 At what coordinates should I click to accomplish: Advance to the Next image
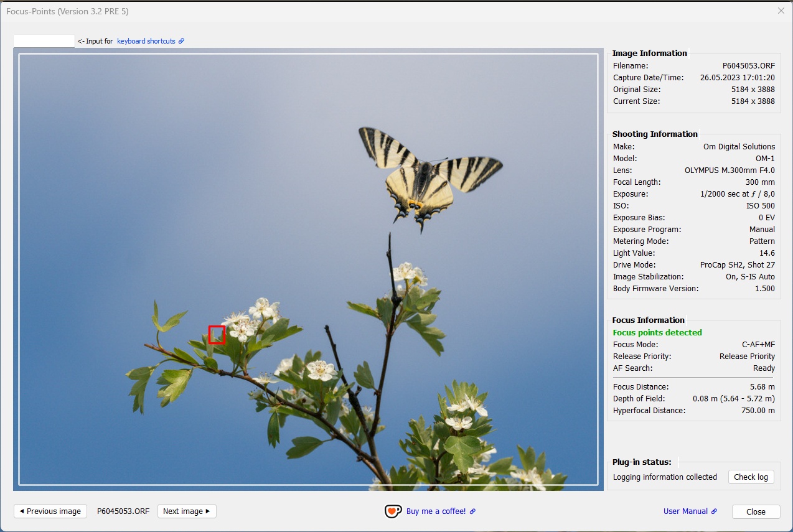tap(187, 511)
